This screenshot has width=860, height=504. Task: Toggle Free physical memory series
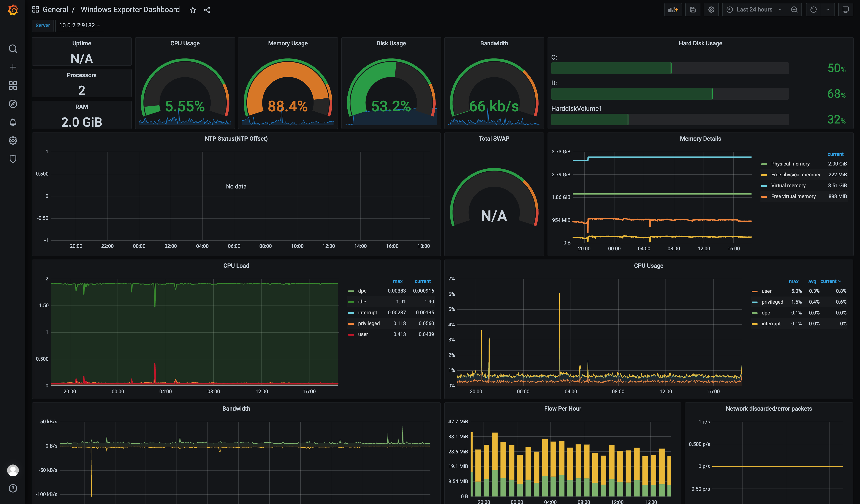click(796, 175)
